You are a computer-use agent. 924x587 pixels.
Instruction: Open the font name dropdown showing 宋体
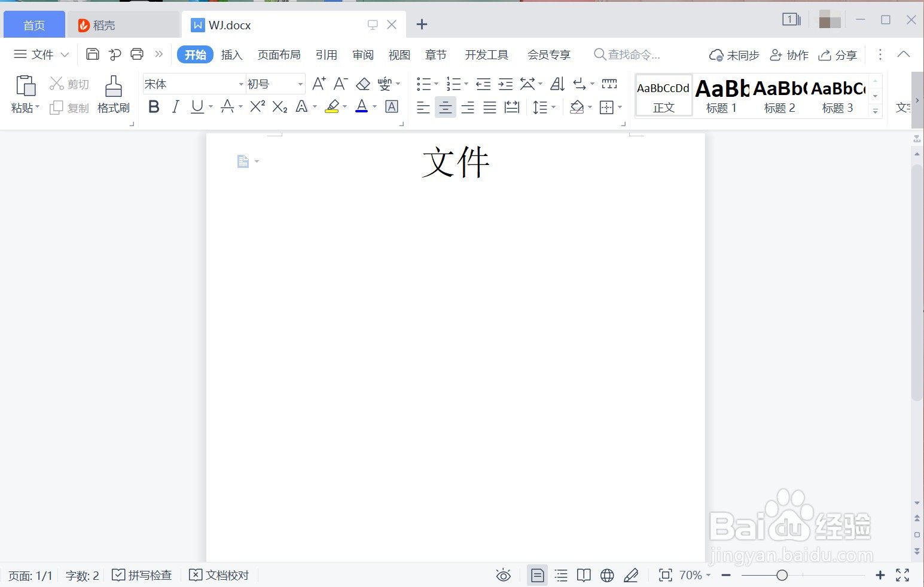pyautogui.click(x=191, y=84)
